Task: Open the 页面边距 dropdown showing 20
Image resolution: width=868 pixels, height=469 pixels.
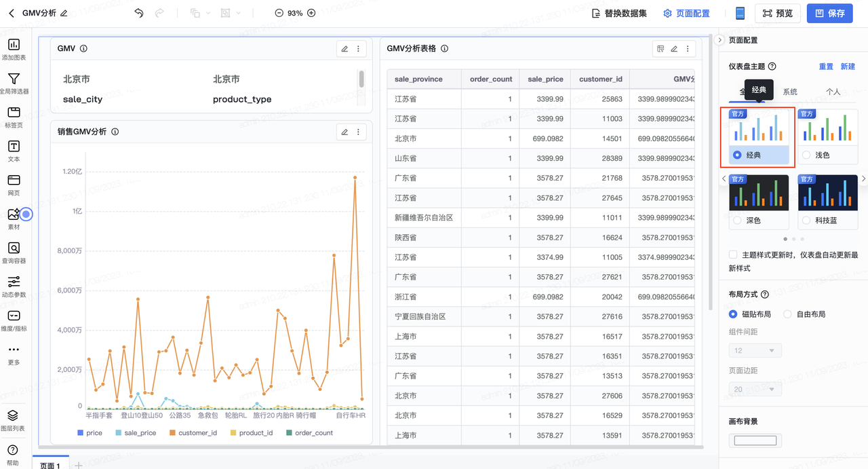Action: tap(755, 389)
